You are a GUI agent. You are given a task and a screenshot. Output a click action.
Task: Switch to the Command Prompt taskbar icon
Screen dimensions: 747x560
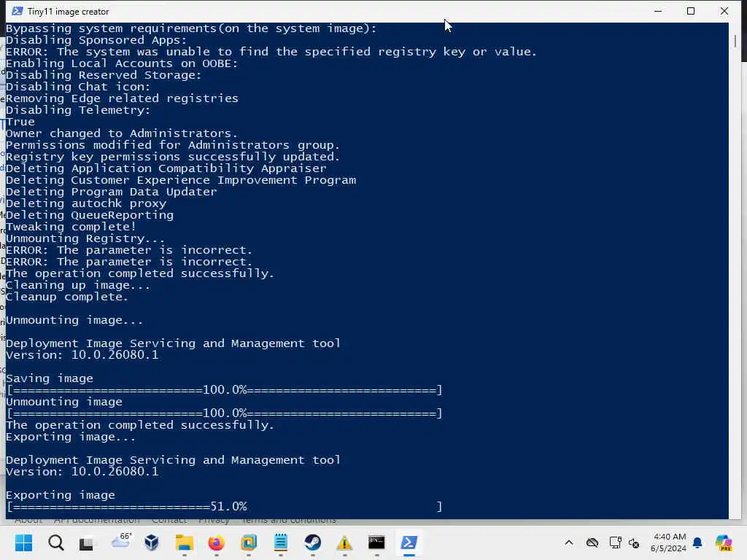(376, 542)
